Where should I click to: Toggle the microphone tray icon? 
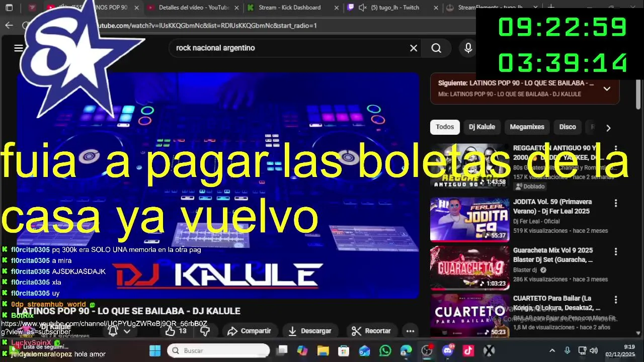pos(568,350)
